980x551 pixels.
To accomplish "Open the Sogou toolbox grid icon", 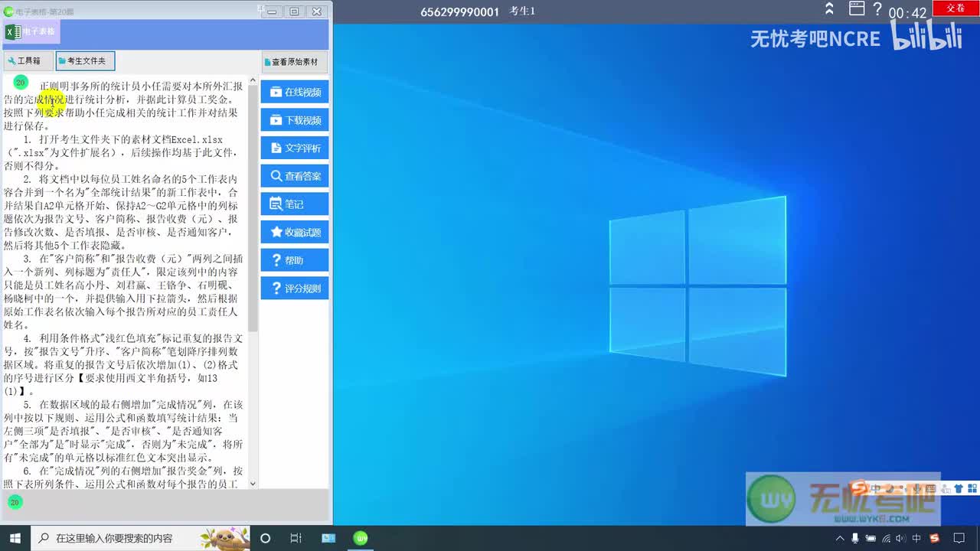I will tap(972, 488).
